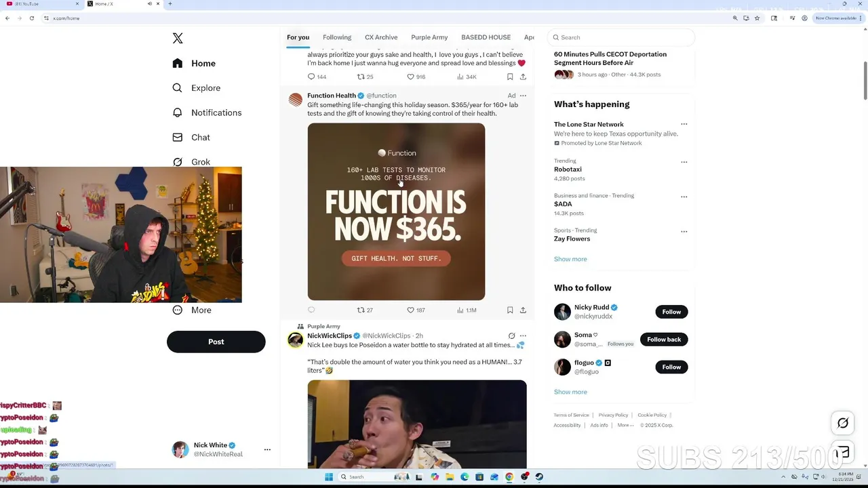Image resolution: width=868 pixels, height=488 pixels.
Task: Bookmark the Function Health ad
Action: tap(510, 310)
